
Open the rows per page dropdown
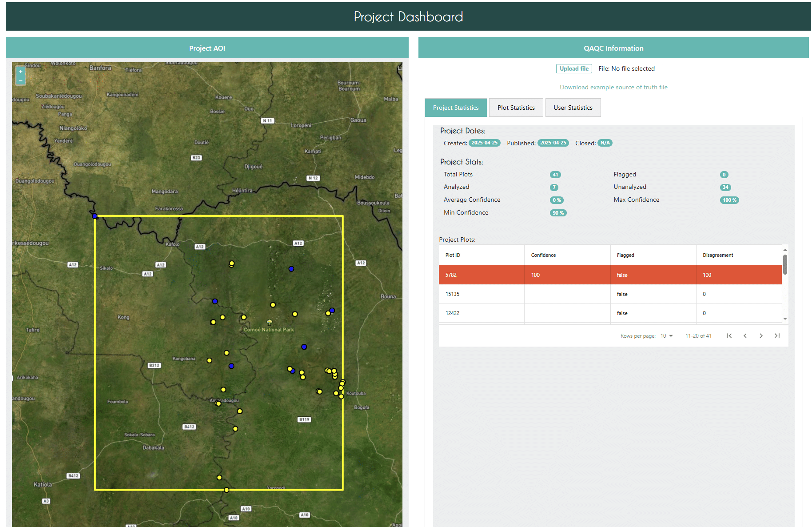666,336
